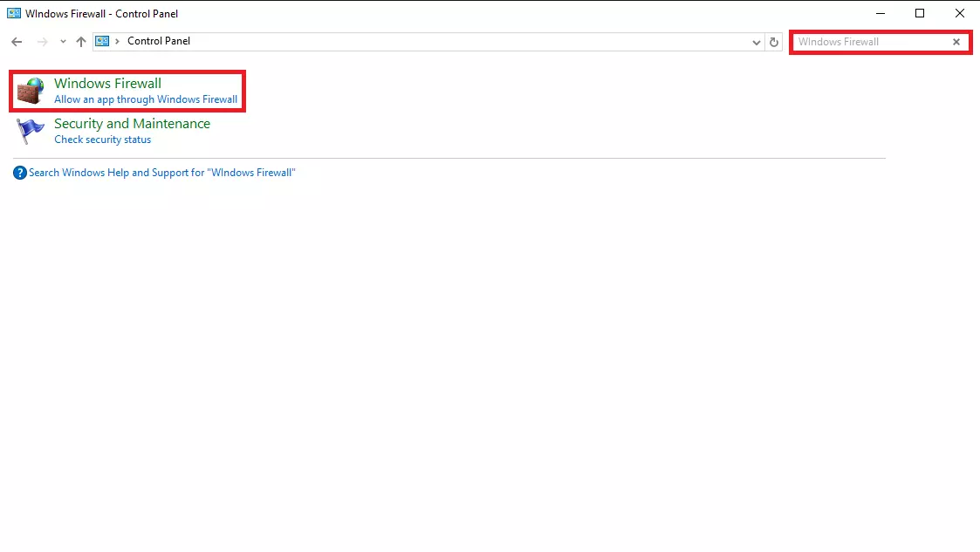Expand the address bar history dropdown
Image resolution: width=980 pixels, height=552 pixels.
(757, 43)
